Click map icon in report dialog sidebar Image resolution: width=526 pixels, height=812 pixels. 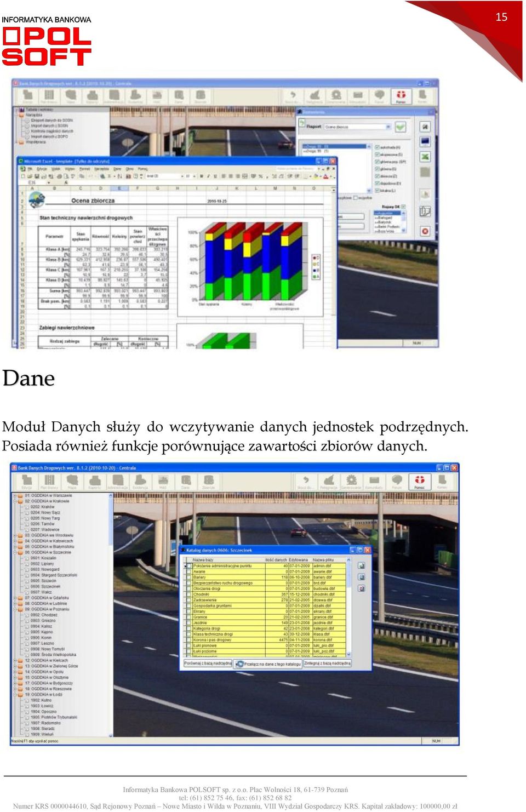pyautogui.click(x=425, y=211)
